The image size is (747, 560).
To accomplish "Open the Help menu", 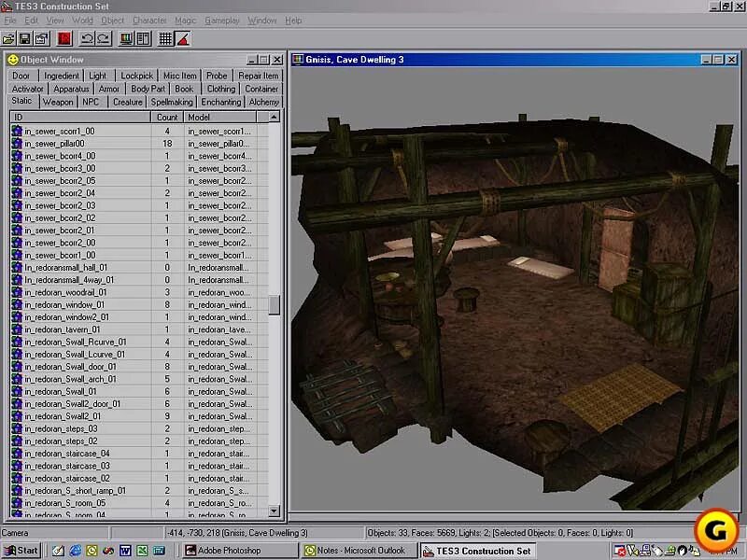I will pyautogui.click(x=293, y=21).
